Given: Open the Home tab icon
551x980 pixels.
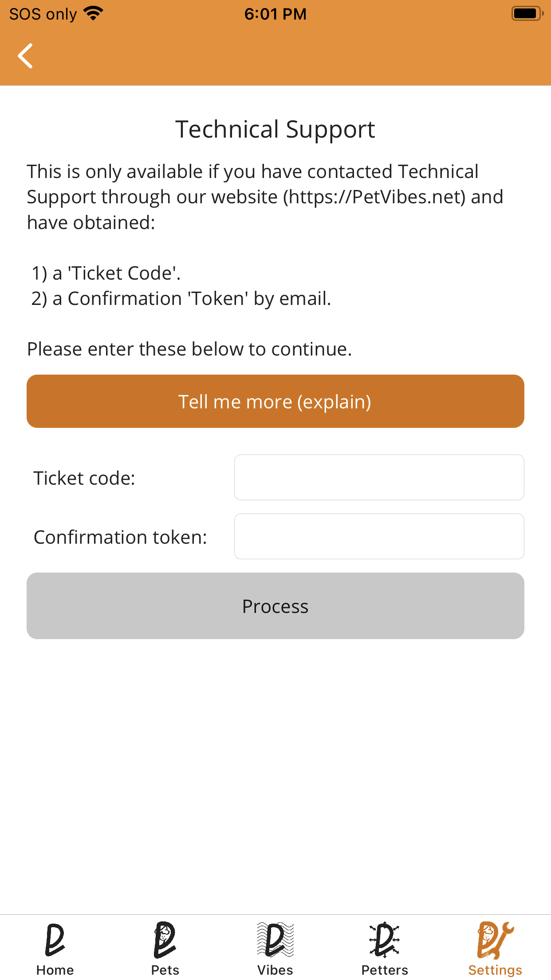Looking at the screenshot, I should (55, 940).
